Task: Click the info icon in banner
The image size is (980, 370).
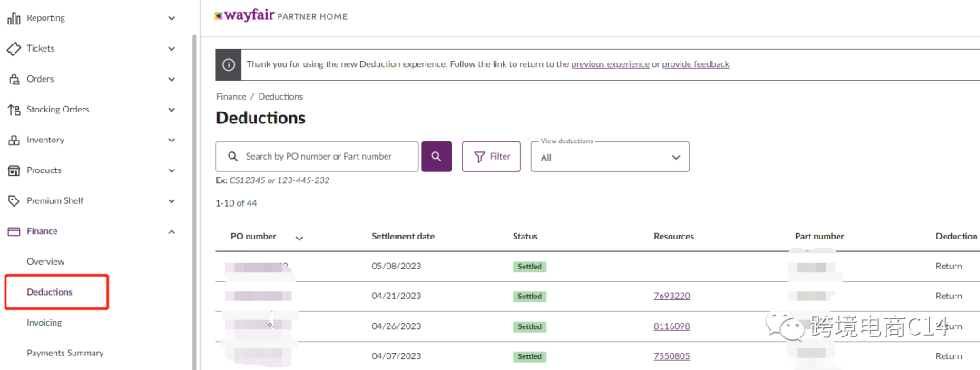Action: point(229,64)
